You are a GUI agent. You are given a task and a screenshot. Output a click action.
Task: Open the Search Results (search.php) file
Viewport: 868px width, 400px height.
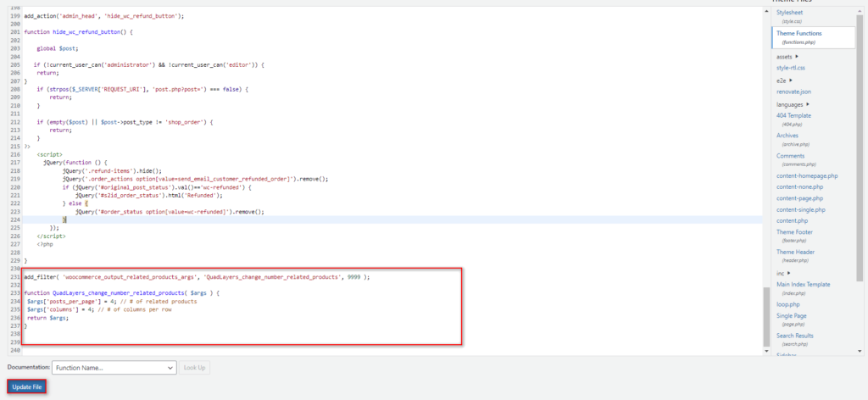pyautogui.click(x=795, y=336)
